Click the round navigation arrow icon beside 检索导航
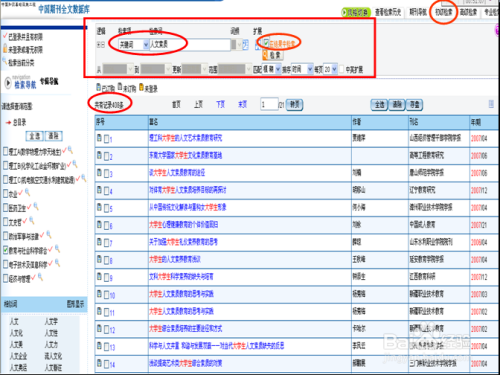This screenshot has width=500, height=375. 8,83
